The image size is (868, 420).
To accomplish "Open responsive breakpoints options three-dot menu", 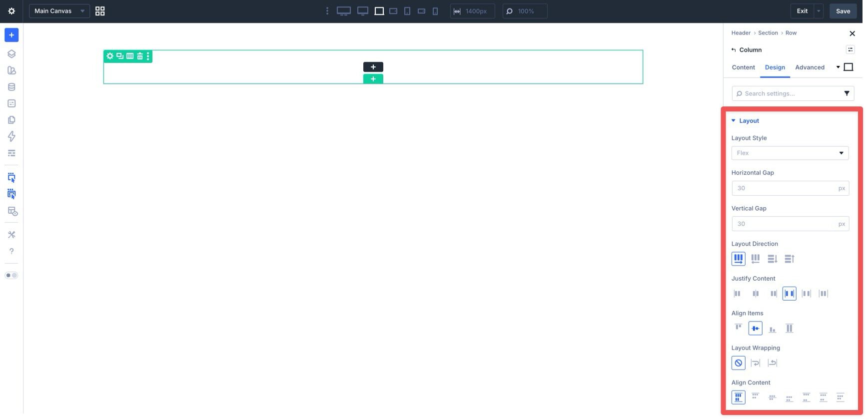I will (x=327, y=11).
